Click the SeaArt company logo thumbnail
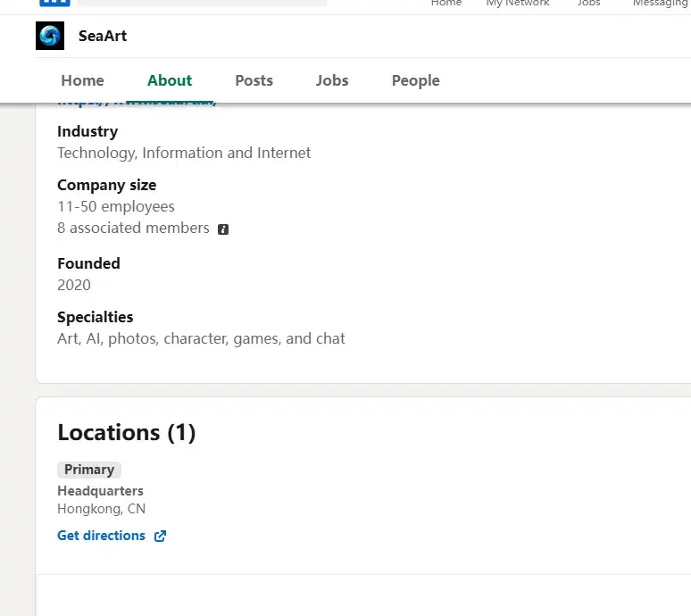 [x=50, y=36]
